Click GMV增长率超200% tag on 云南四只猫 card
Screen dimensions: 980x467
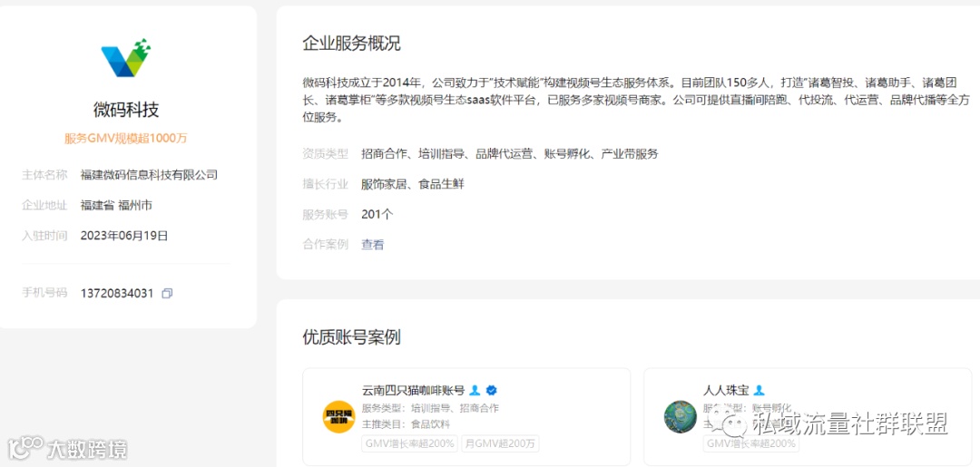[x=409, y=444]
